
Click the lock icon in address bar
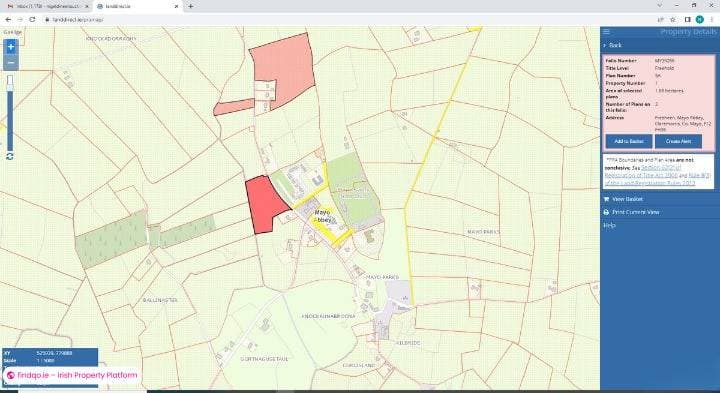[x=47, y=20]
